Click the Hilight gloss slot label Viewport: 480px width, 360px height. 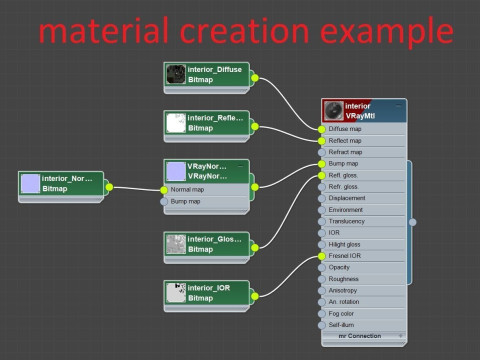344,244
